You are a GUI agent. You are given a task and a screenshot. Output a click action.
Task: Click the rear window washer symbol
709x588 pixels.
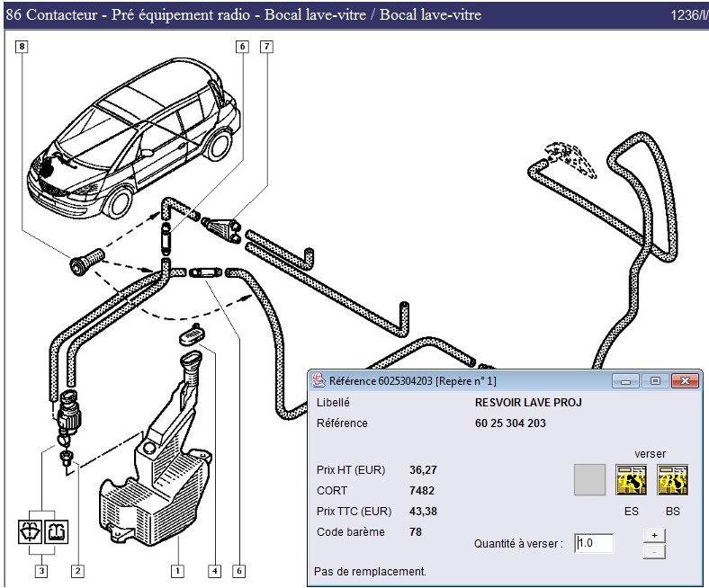55,530
